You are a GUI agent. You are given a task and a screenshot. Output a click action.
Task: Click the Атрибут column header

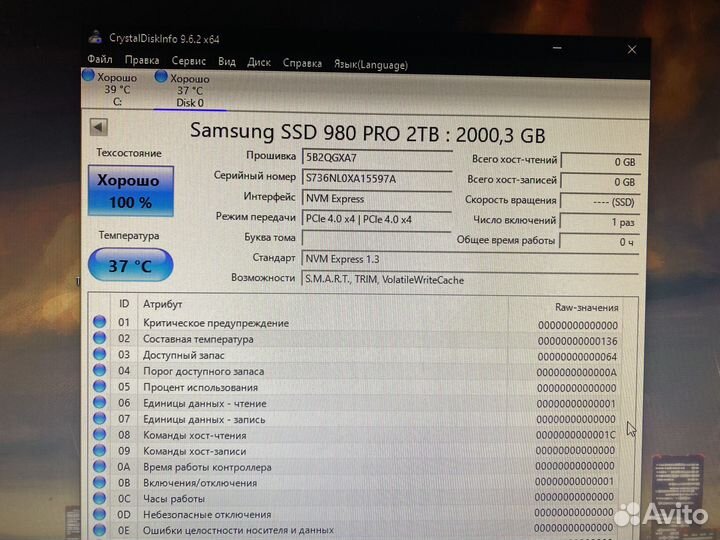(x=163, y=304)
